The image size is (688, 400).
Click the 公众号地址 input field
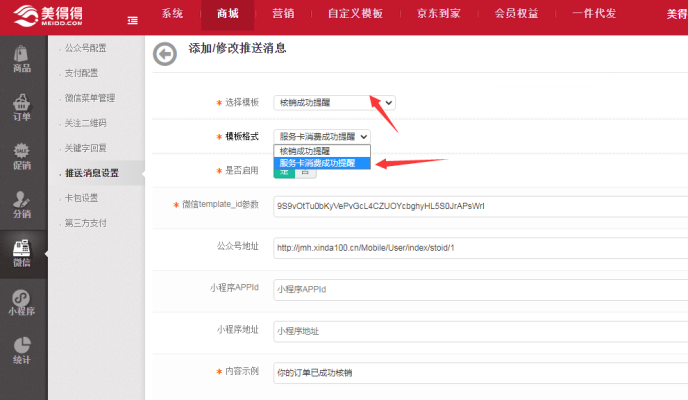pyautogui.click(x=480, y=248)
